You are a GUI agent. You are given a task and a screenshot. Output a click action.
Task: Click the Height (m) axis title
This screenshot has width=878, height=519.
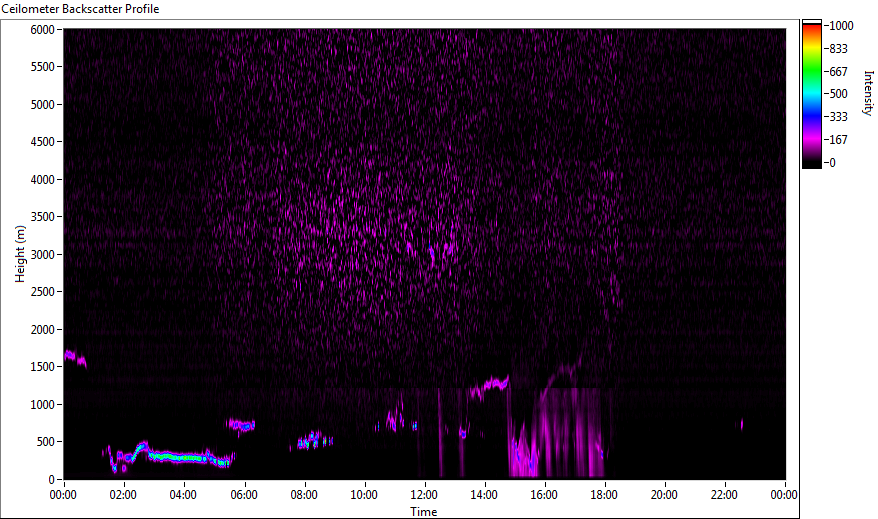point(20,254)
